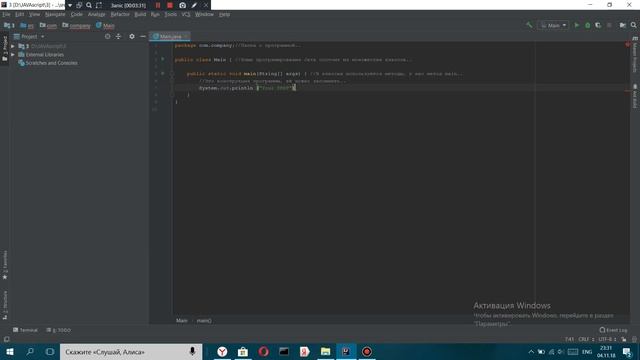
Task: Run Main with coverage shield icon
Action: click(598, 25)
